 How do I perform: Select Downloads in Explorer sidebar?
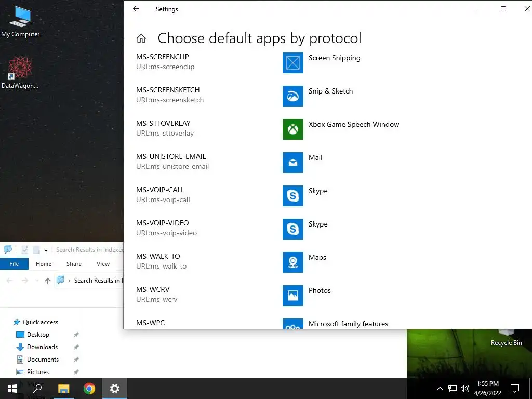pos(37,347)
